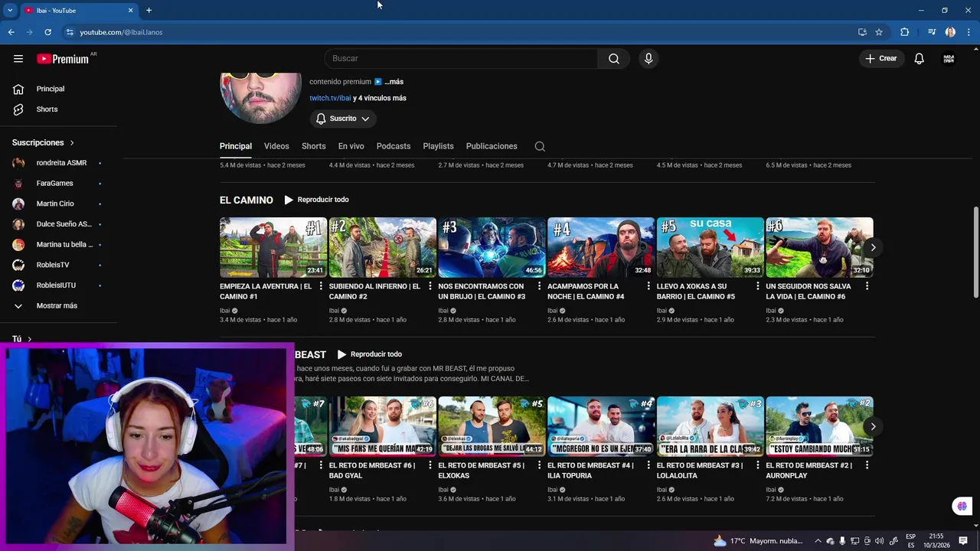
Task: Open Chrome tab search dropdown
Action: (x=10, y=11)
